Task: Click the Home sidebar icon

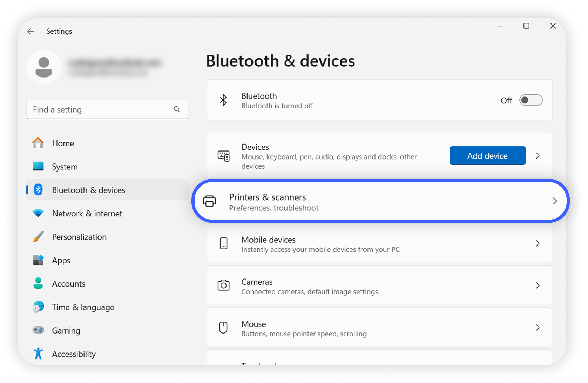Action: (38, 143)
